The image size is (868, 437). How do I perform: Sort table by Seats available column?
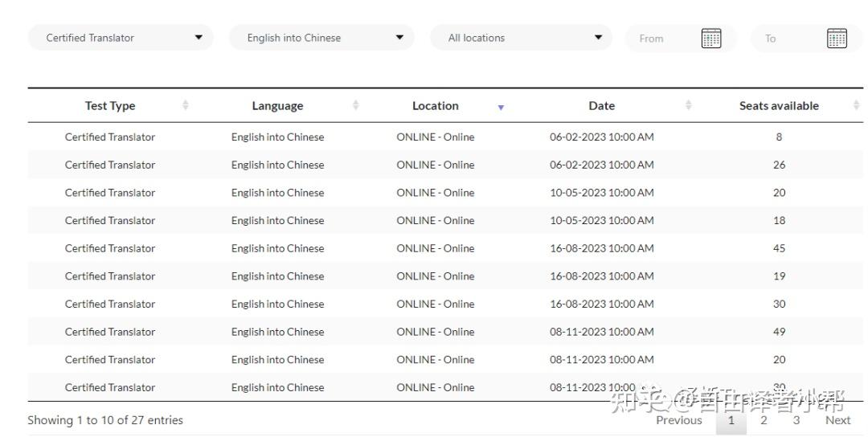pos(856,105)
